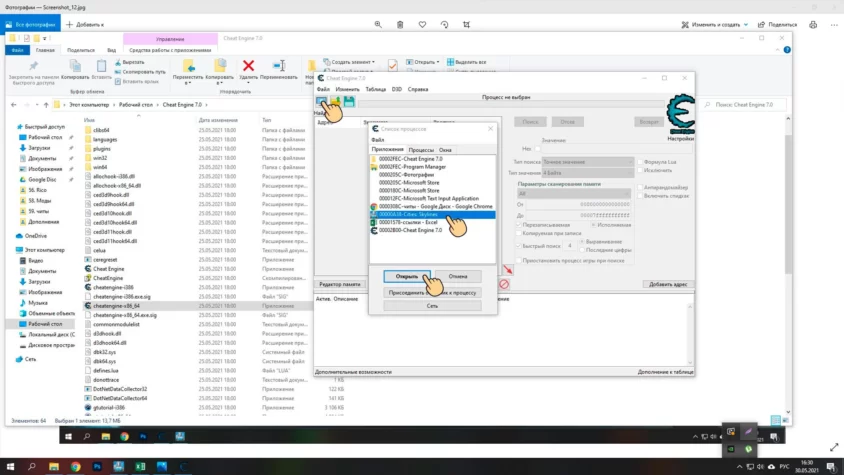Expand the Переместить в dropdown in Explorer

tap(188, 83)
